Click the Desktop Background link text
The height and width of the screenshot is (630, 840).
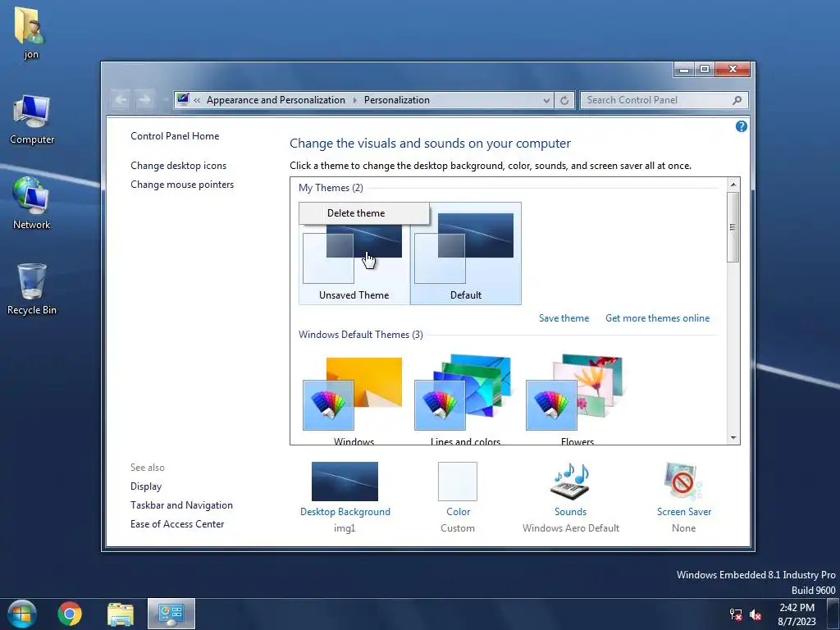tap(345, 512)
